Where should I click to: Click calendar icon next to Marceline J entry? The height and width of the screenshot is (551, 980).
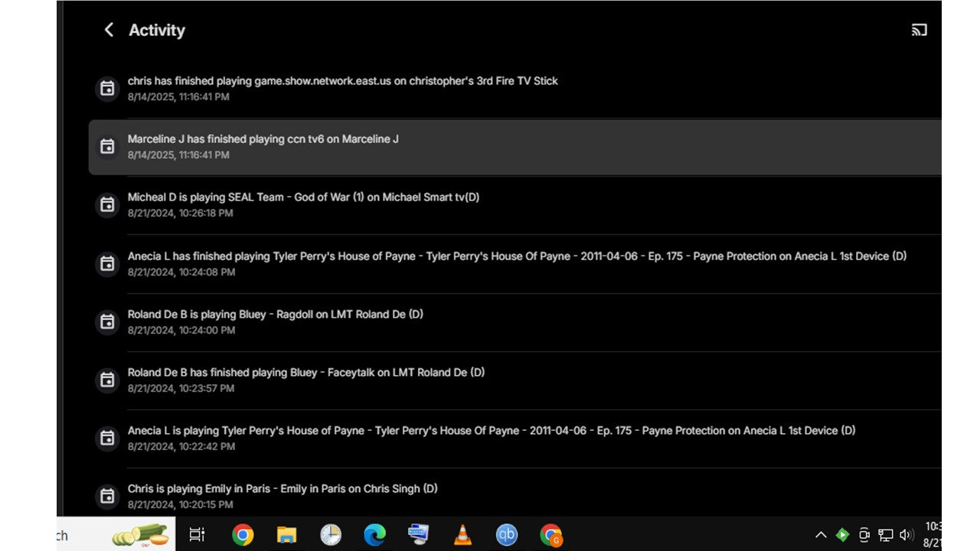(107, 147)
